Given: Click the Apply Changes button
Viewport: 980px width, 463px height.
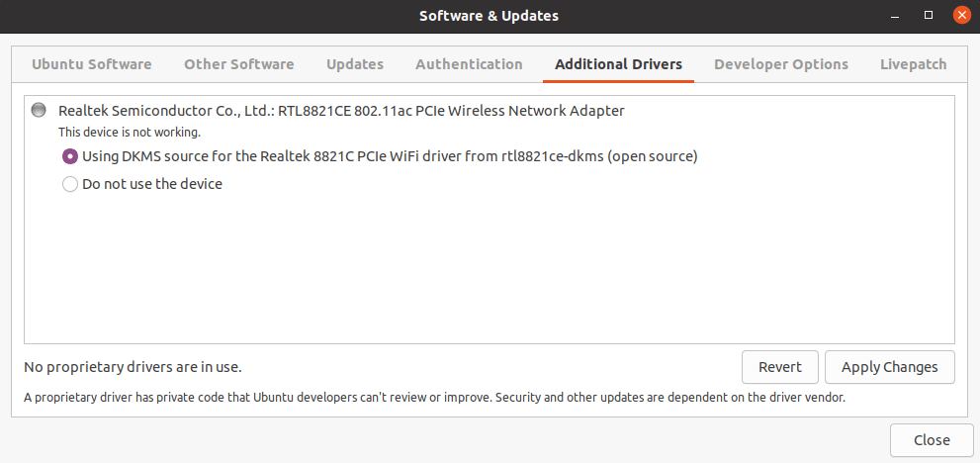Looking at the screenshot, I should pos(890,367).
